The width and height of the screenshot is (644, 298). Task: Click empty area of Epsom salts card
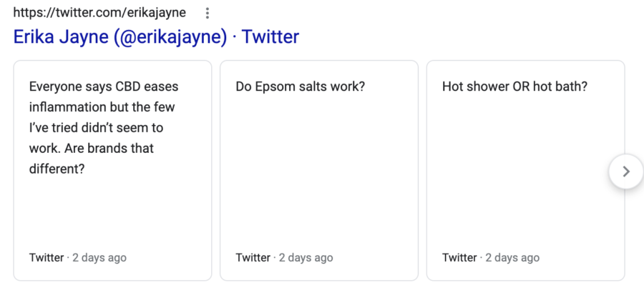[319, 172]
